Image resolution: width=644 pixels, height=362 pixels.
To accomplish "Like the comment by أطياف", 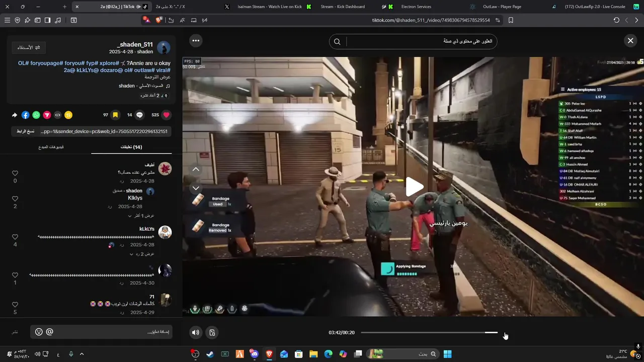I will tap(15, 173).
